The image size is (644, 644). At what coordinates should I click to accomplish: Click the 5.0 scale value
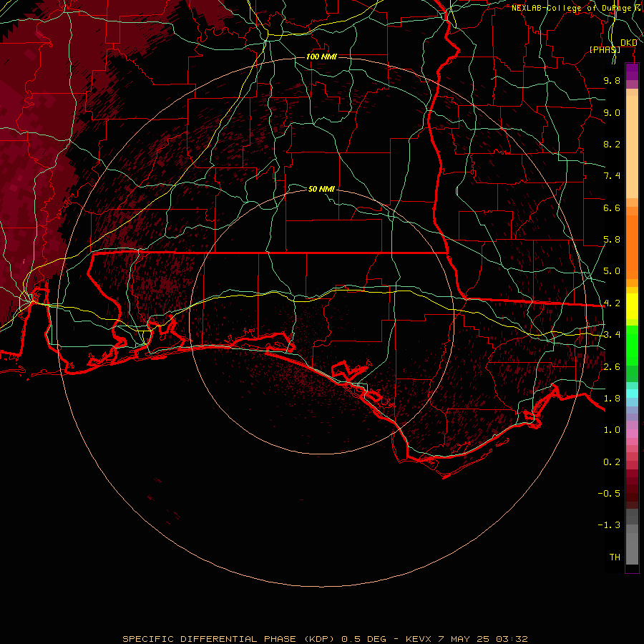click(x=612, y=271)
